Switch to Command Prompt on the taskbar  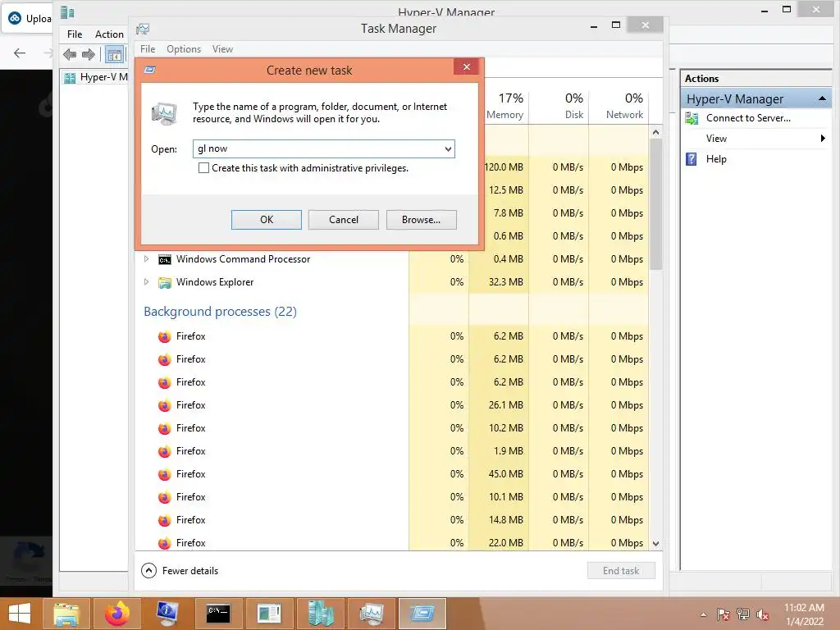tap(218, 614)
